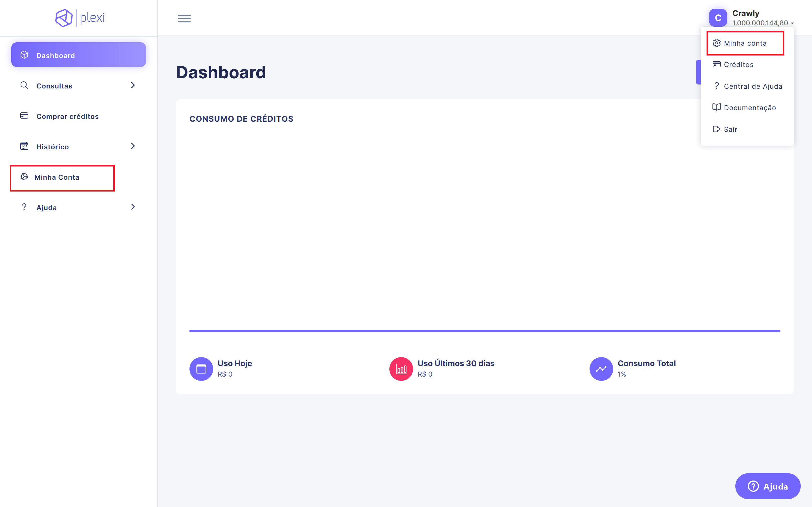Toggle the hamburger sidebar menu icon
Viewport: 812px width, 507px height.
(184, 18)
